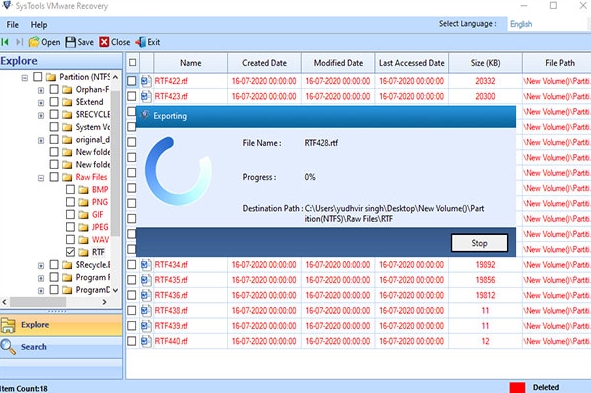Check the box for RTF440.rtf row
The width and height of the screenshot is (591, 393).
[x=132, y=341]
